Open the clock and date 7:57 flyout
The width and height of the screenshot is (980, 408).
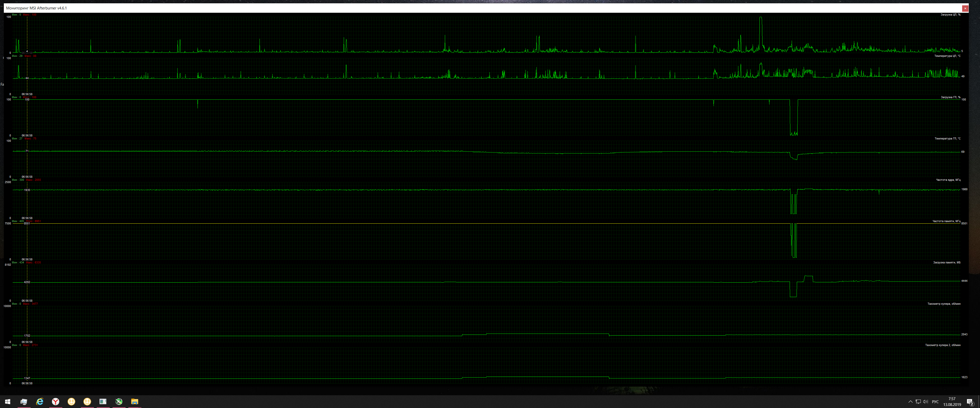(x=952, y=402)
